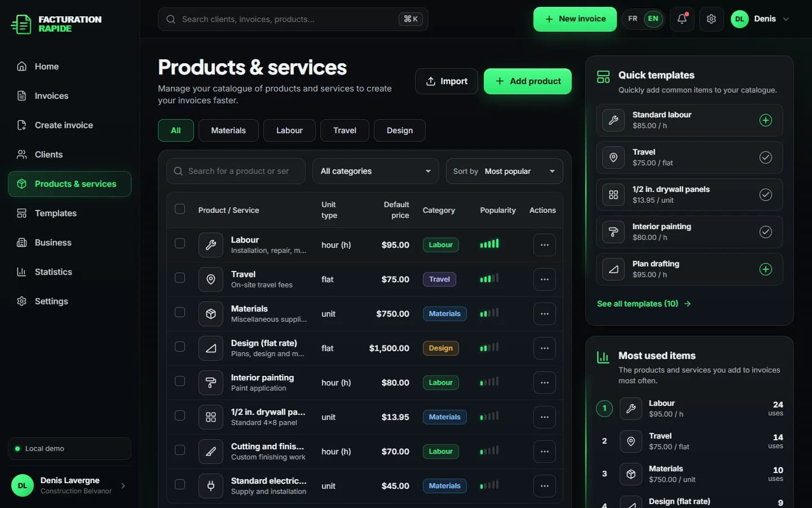Click the plug icon for Standard electric
Screen dimensions: 812x508
point(210,486)
